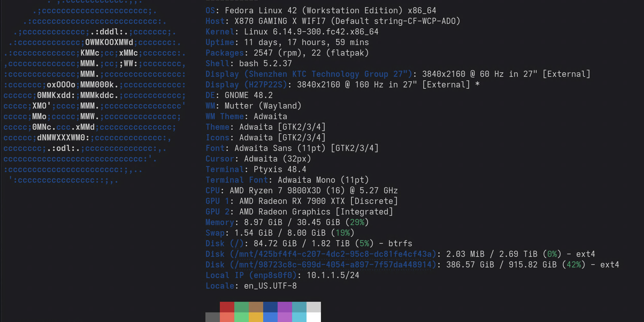Click the Locale line en_US.UTF-8
This screenshot has height=322, width=644.
(x=251, y=287)
